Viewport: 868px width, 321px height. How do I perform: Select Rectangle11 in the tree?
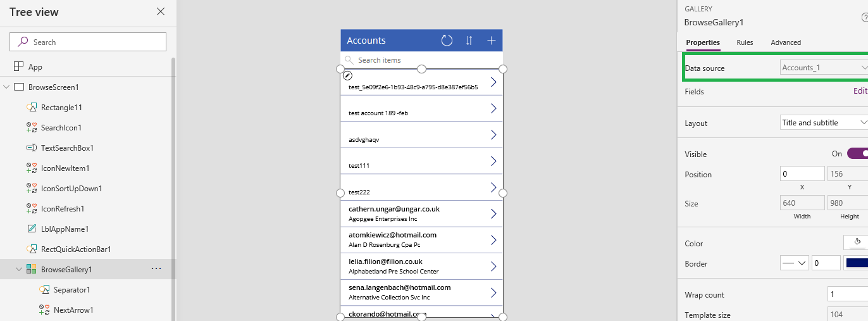61,108
